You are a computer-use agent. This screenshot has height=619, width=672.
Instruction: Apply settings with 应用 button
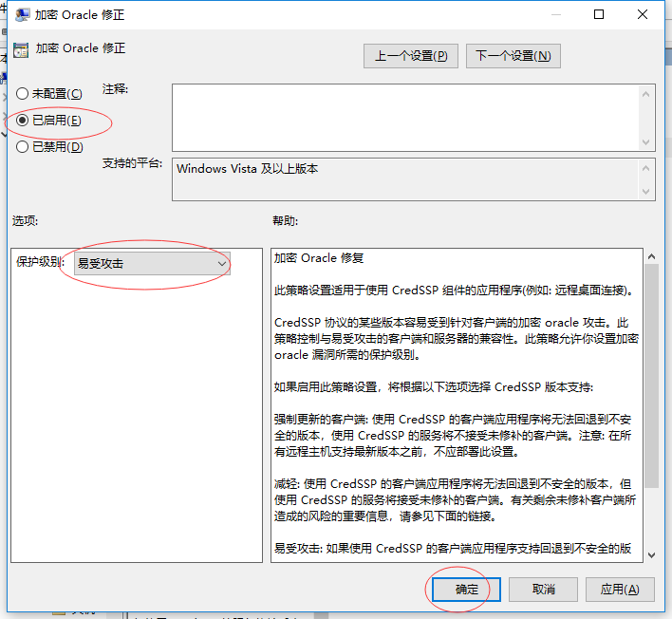(620, 590)
